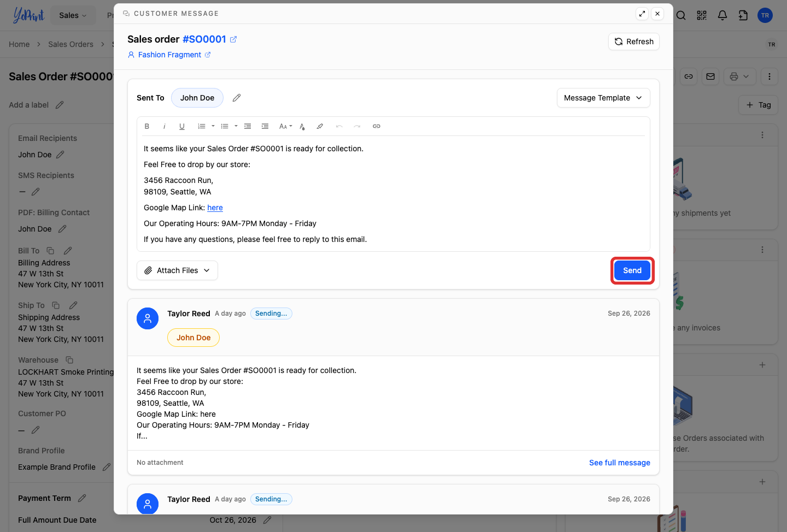Viewport: 787px width, 532px height.
Task: Open Attach Files dropdown
Action: pyautogui.click(x=177, y=270)
